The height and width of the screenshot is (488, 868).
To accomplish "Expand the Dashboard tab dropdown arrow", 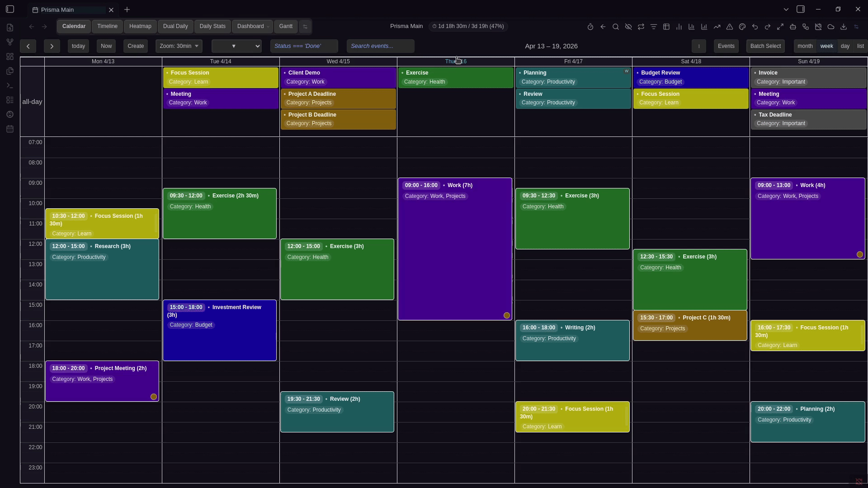I will [268, 27].
